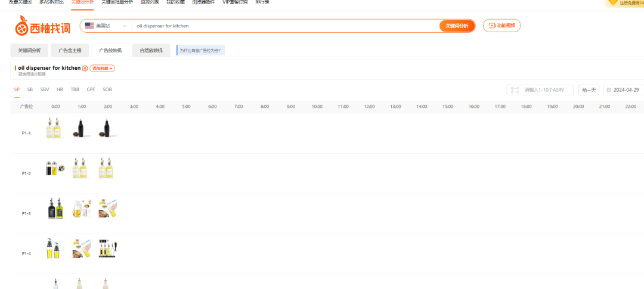The height and width of the screenshot is (289, 644).
Task: Click the ASIN scan icon in filter box
Action: pyautogui.click(x=515, y=90)
